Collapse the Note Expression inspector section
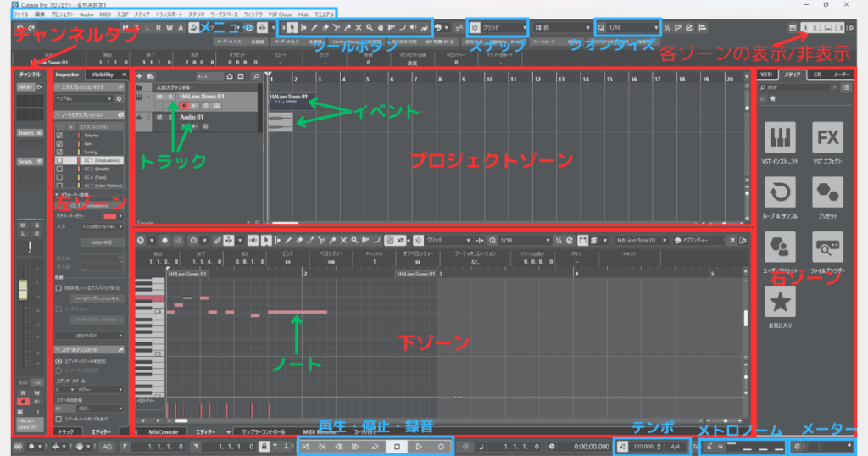This screenshot has width=868, height=456. click(x=58, y=114)
